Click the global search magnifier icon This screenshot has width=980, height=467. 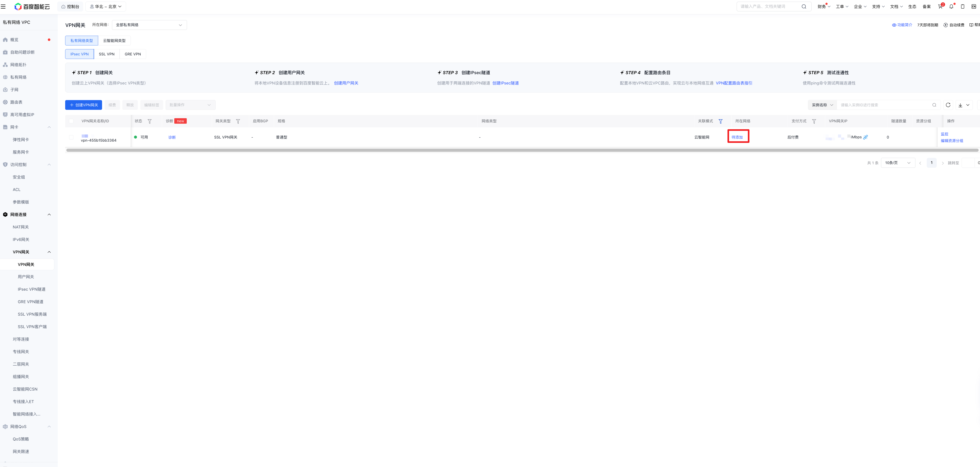click(804, 6)
